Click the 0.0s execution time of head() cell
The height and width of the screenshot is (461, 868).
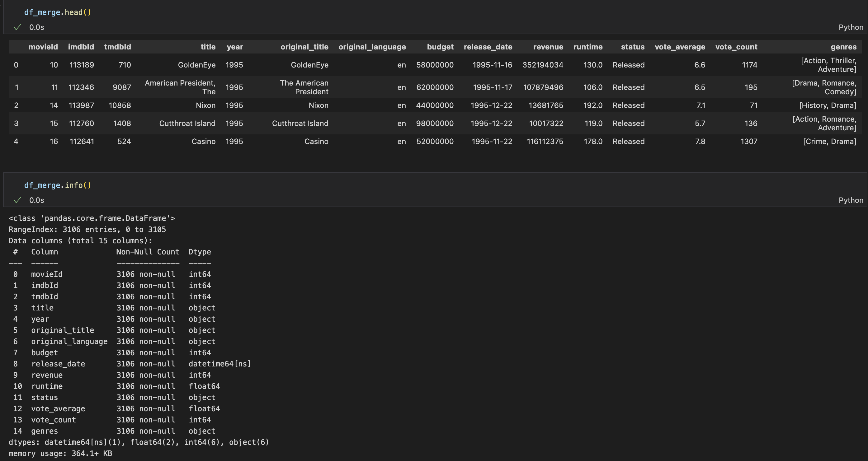[x=37, y=27]
